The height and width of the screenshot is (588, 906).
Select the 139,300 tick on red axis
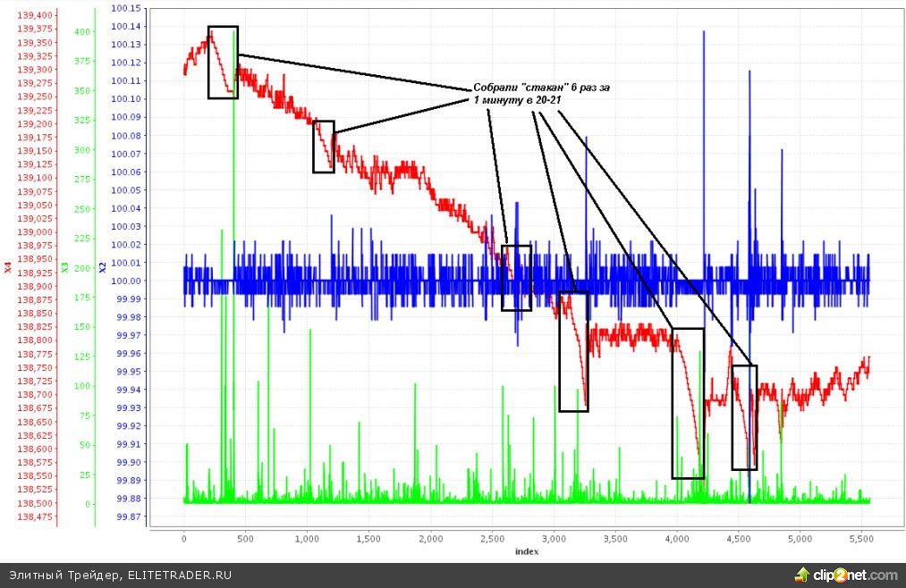35,69
